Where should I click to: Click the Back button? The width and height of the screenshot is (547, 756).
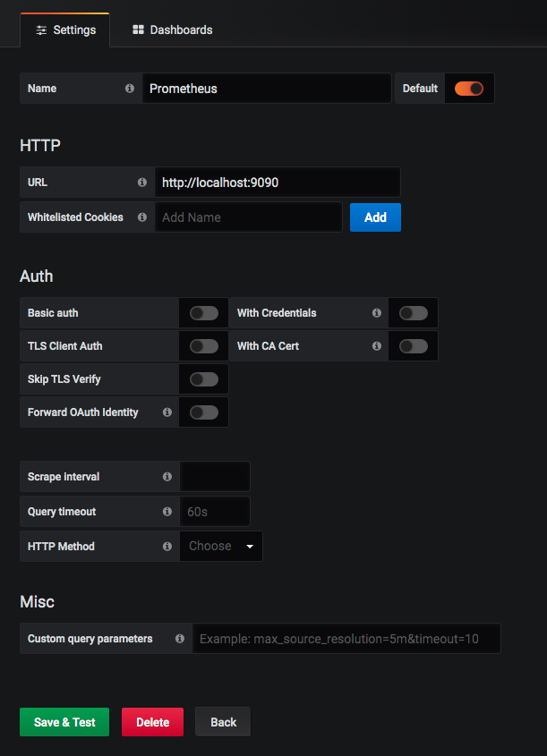click(223, 722)
